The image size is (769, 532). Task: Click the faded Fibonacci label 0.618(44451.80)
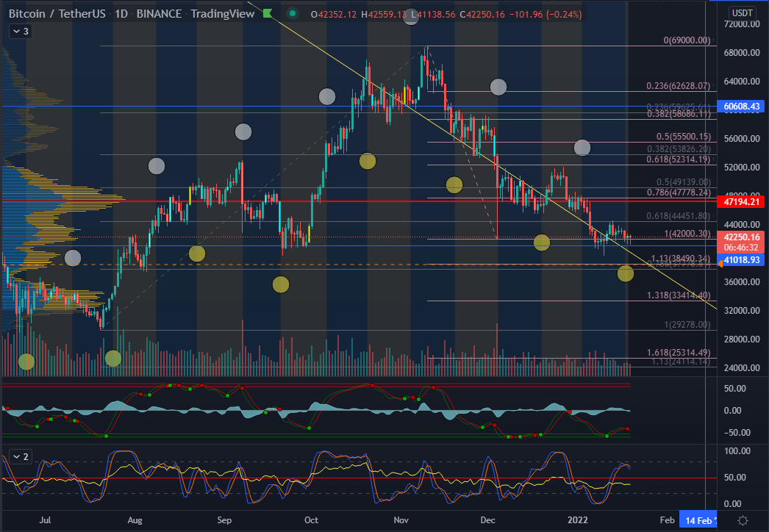point(679,216)
